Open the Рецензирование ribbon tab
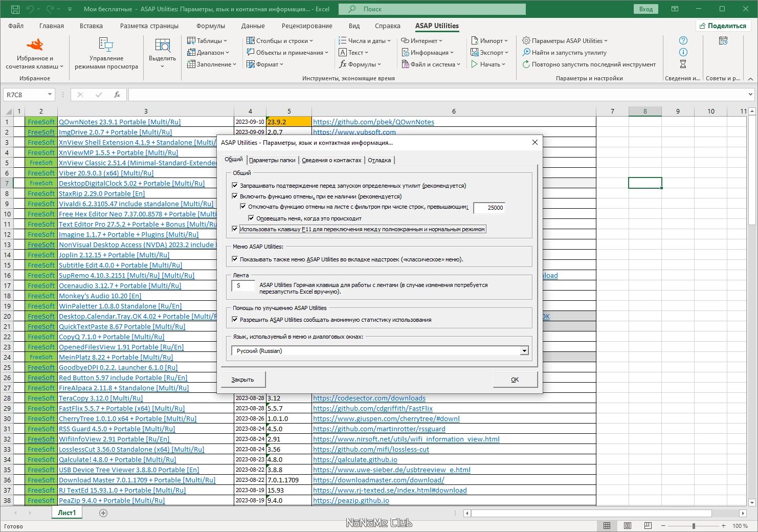758x532 pixels. click(x=307, y=26)
